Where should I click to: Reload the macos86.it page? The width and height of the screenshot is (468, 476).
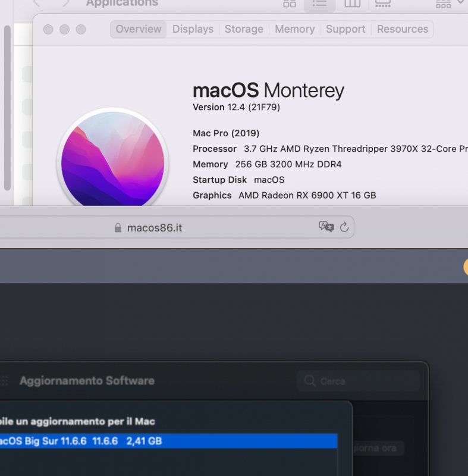coord(344,227)
